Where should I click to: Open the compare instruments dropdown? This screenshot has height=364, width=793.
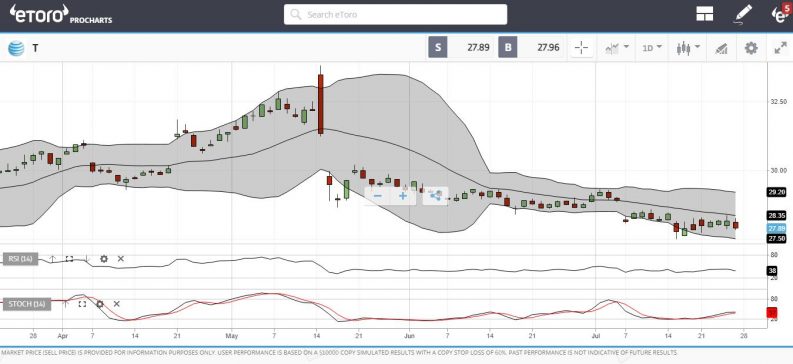point(616,48)
